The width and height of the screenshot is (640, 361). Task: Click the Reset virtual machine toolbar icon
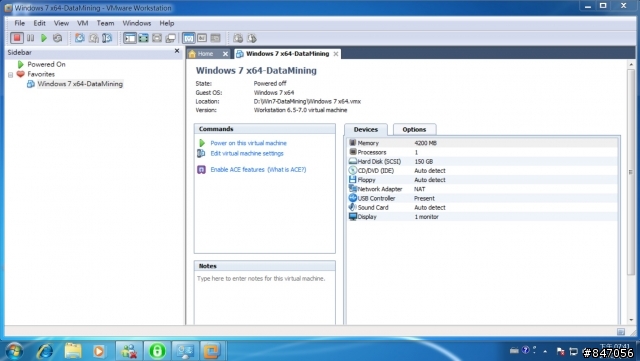(x=58, y=38)
